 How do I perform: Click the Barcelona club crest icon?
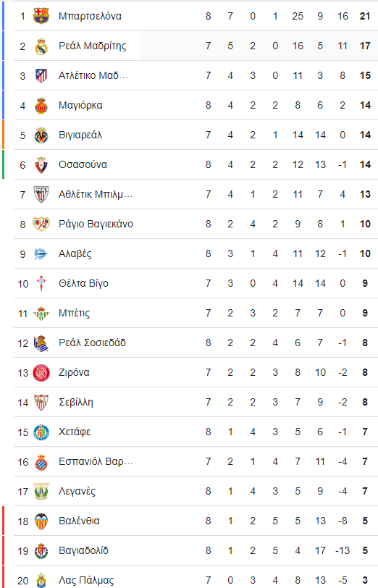[41, 16]
